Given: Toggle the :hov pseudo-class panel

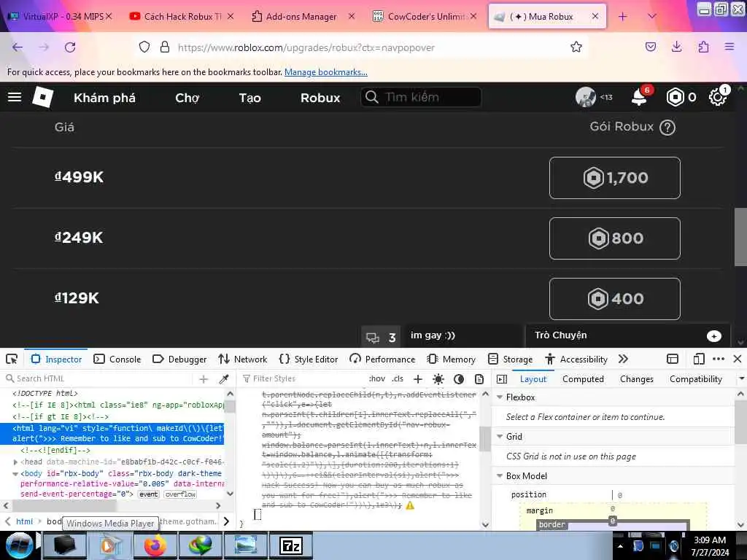Looking at the screenshot, I should [377, 379].
